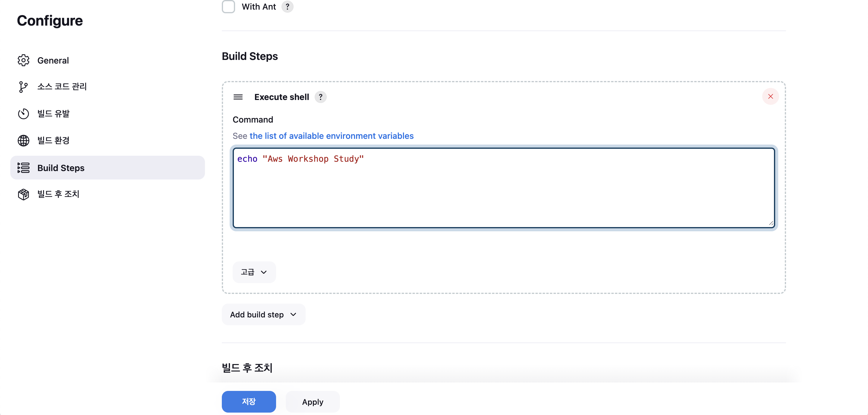Open help for With Ant option

287,7
